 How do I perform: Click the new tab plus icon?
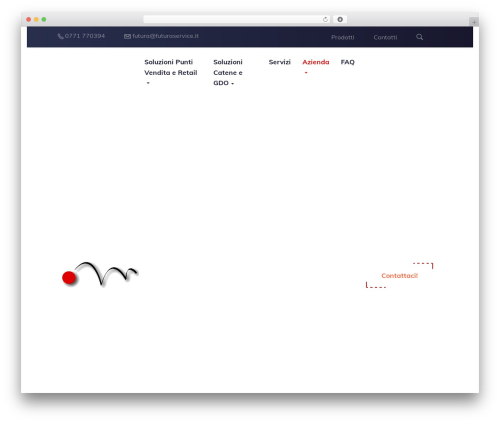click(x=474, y=22)
